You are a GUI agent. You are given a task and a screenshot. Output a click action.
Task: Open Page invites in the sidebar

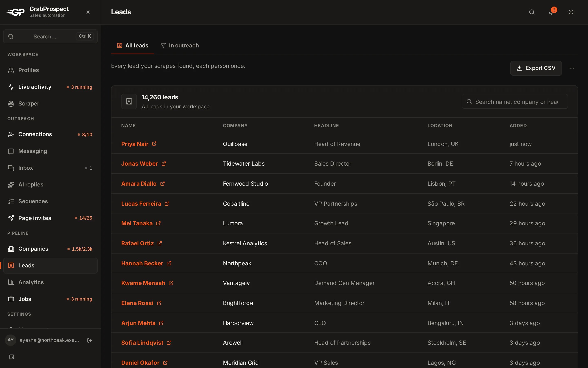50,218
